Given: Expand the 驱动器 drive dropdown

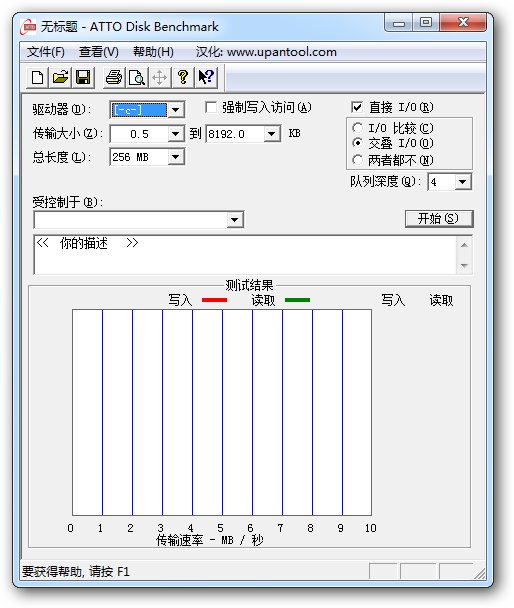Looking at the screenshot, I should point(176,110).
